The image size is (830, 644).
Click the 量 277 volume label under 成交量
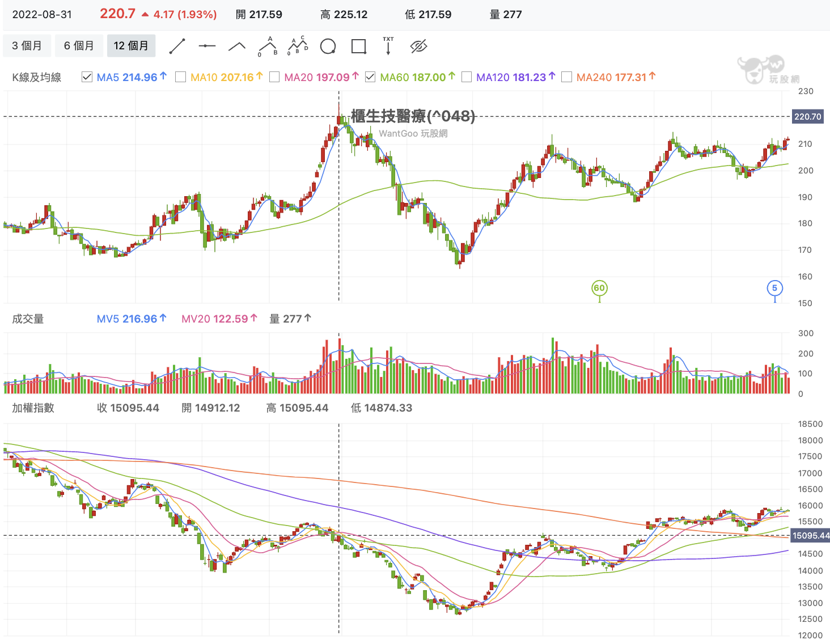pyautogui.click(x=290, y=319)
